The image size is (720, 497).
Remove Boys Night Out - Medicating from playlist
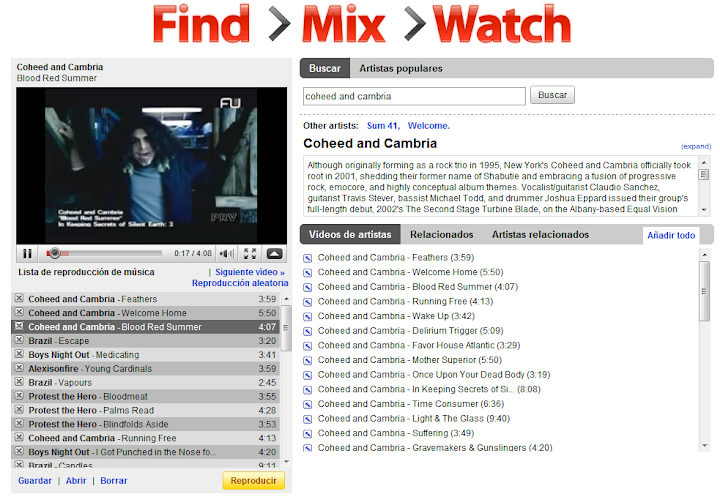click(x=19, y=354)
